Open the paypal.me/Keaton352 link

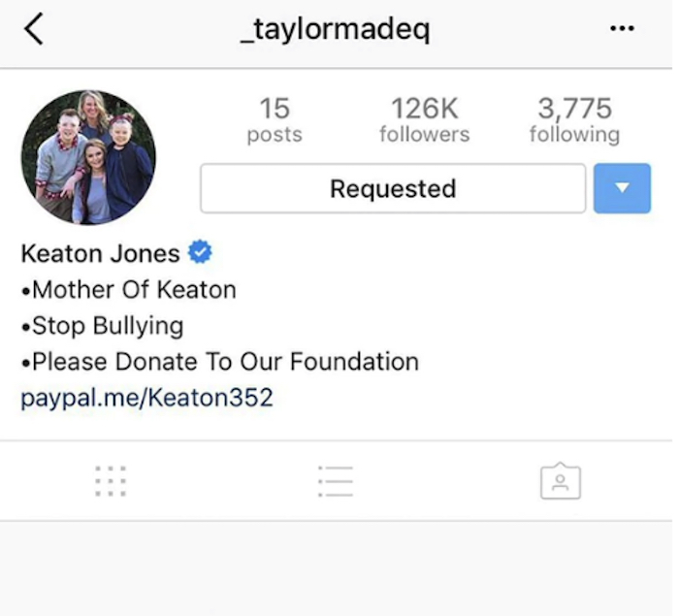click(146, 398)
